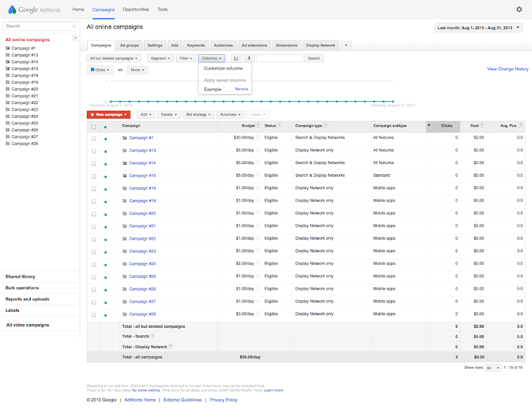
Task: Click the red New campaign button
Action: pos(108,114)
